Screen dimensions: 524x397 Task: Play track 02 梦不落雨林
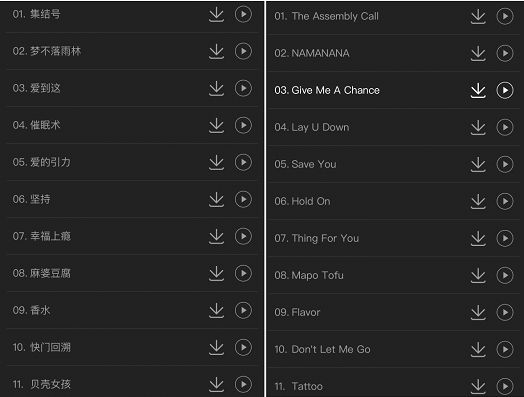[x=243, y=51]
